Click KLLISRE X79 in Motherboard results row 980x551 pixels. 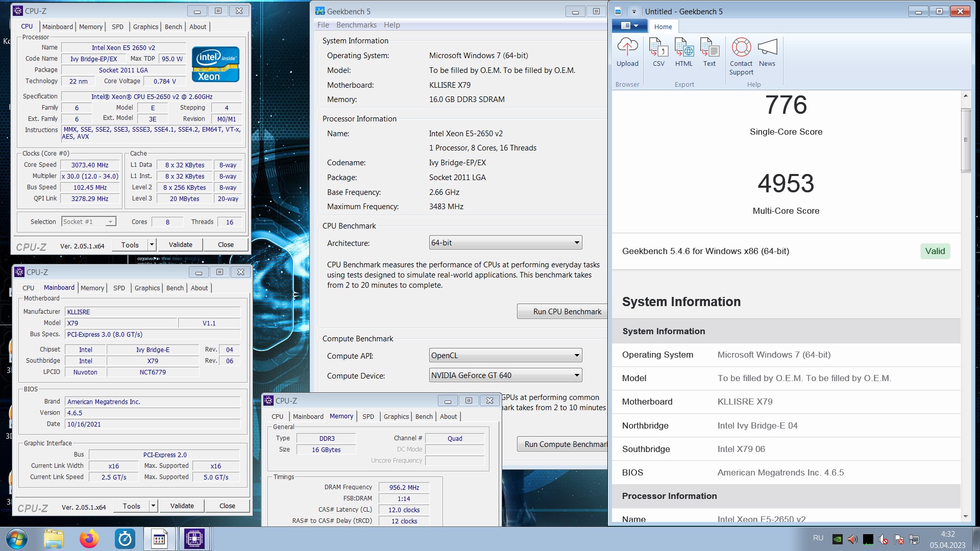(x=745, y=402)
